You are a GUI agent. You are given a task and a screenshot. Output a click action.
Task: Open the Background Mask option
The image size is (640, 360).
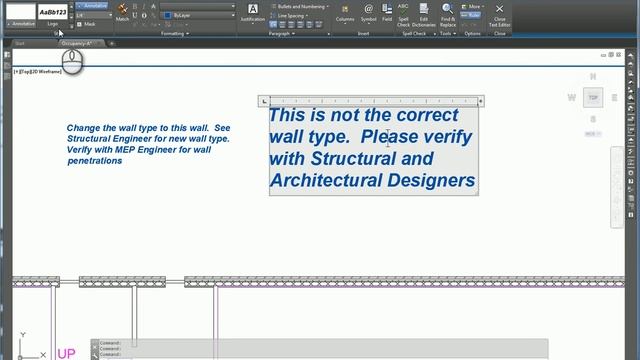click(86, 24)
